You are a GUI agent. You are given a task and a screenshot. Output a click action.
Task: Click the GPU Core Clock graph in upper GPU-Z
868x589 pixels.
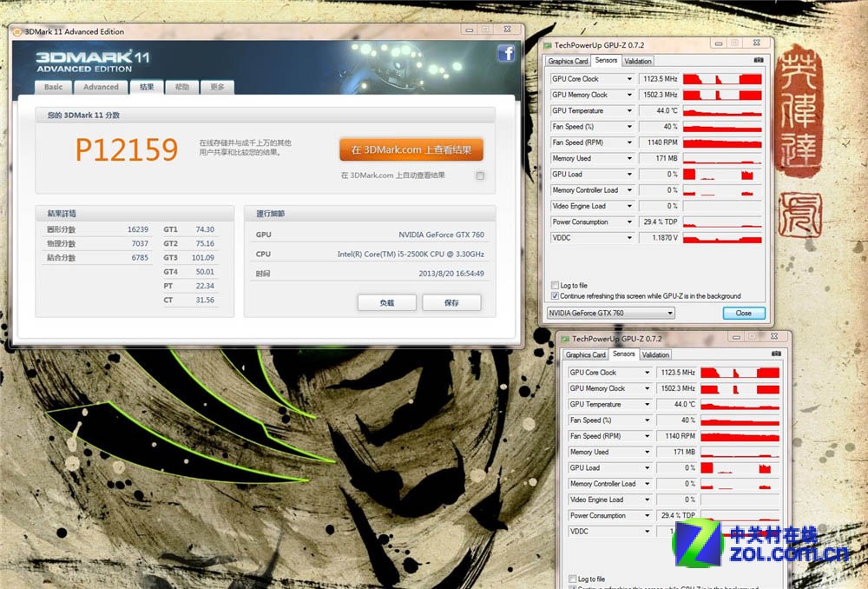point(722,79)
